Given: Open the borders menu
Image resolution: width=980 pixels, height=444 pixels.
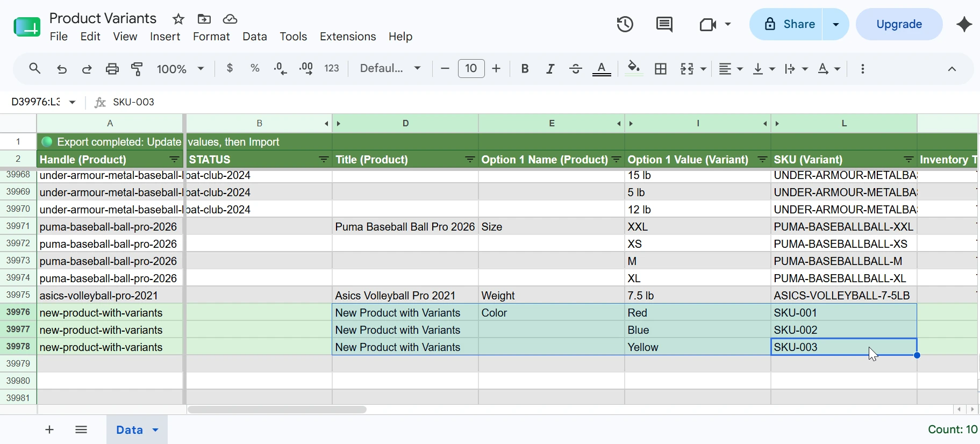Looking at the screenshot, I should pos(661,69).
